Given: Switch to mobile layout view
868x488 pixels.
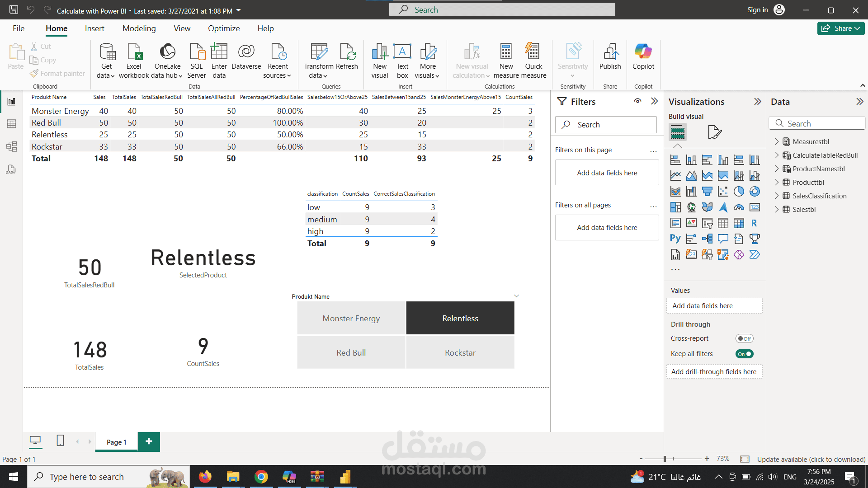Looking at the screenshot, I should (x=60, y=441).
